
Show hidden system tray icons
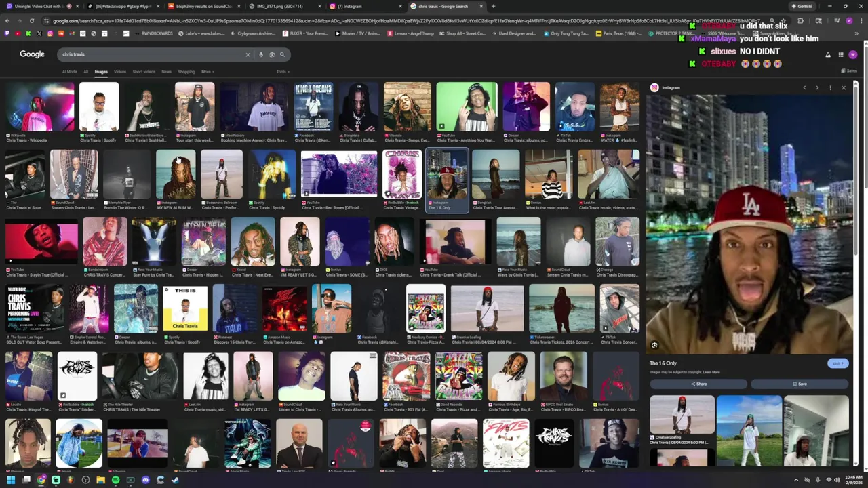pyautogui.click(x=796, y=480)
